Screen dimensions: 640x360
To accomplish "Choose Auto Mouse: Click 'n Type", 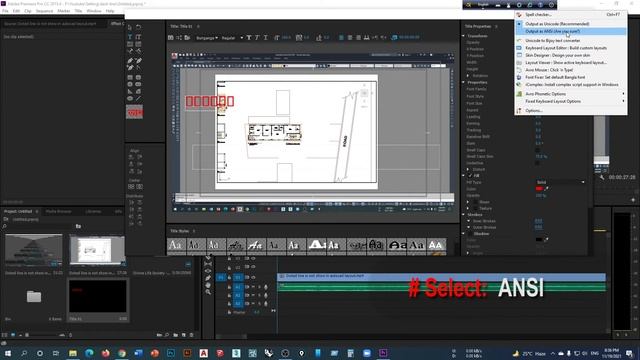I will point(571,70).
